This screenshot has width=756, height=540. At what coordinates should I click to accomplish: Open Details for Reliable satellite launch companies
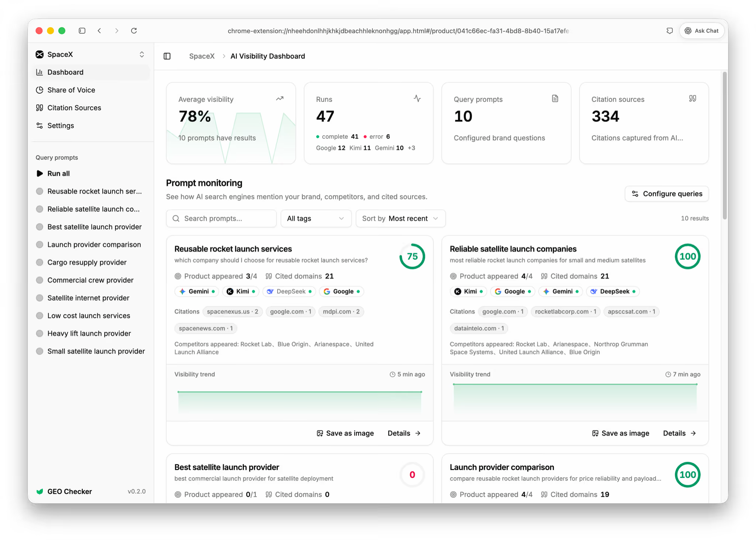click(680, 433)
